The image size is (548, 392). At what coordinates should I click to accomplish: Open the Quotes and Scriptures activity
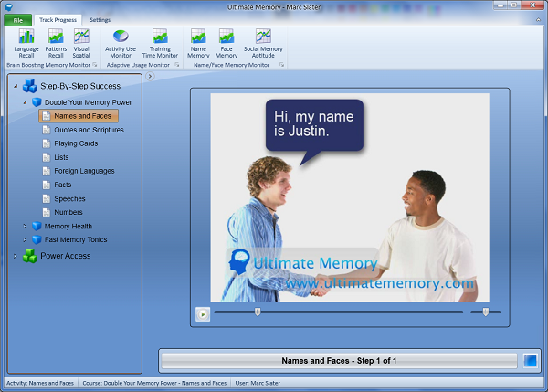pyautogui.click(x=83, y=130)
